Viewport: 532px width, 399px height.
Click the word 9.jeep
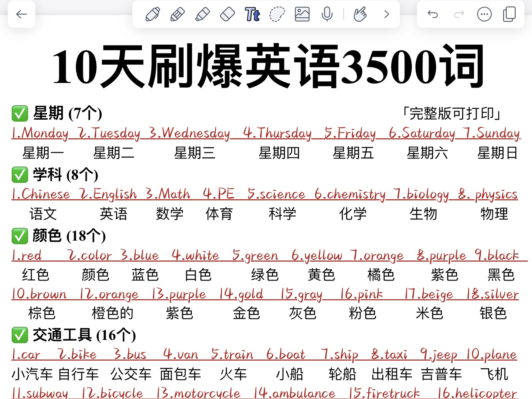[x=439, y=355]
